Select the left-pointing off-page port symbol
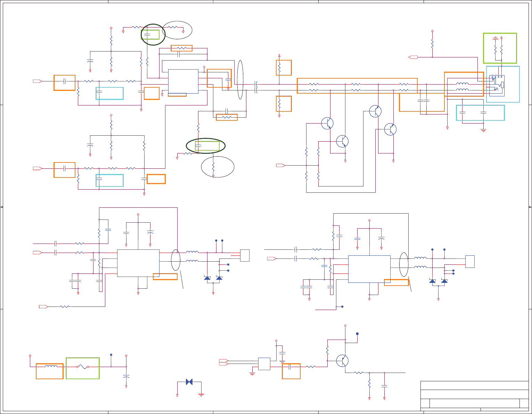Screen dimensions: 532x414 413,57
